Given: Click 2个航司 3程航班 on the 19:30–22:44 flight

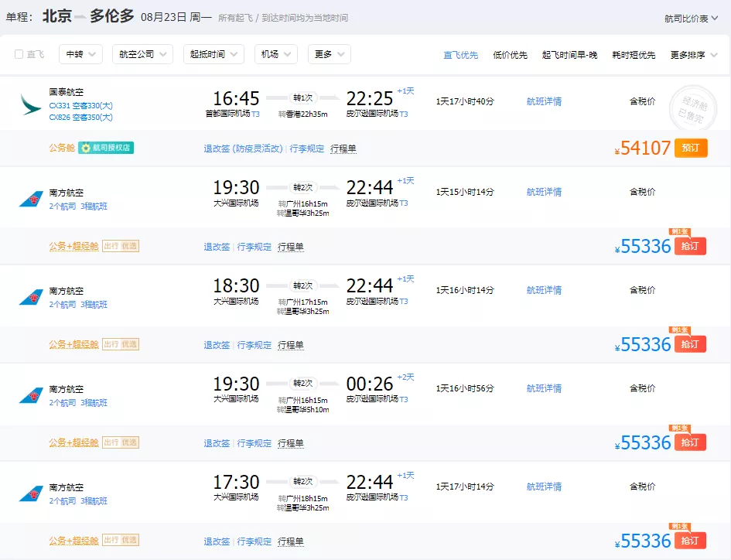Looking at the screenshot, I should 78,206.
